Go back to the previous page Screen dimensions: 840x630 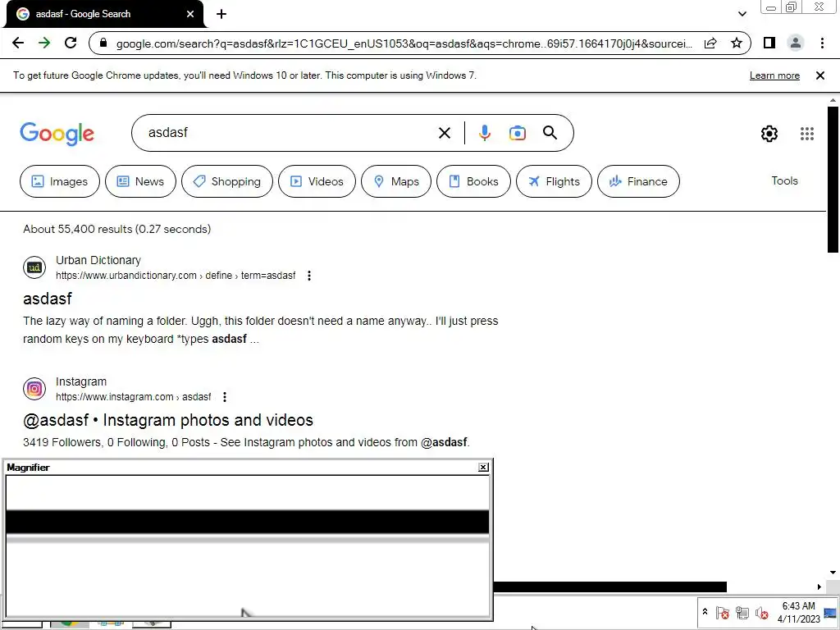[x=18, y=43]
